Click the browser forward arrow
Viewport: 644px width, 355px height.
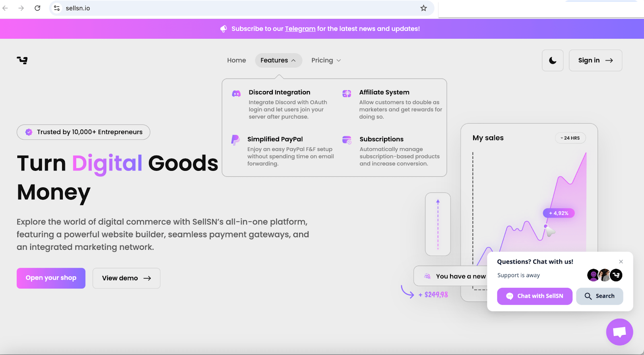tap(21, 8)
